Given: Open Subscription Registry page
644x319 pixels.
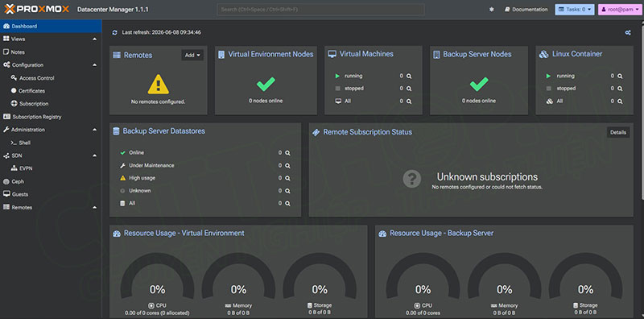Looking at the screenshot, I should pyautogui.click(x=51, y=117).
